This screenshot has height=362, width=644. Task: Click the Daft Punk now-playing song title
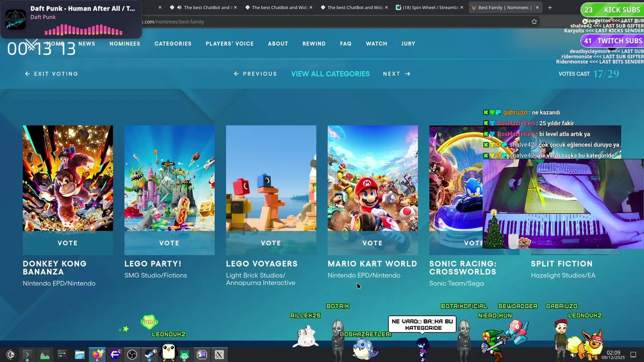click(x=83, y=9)
